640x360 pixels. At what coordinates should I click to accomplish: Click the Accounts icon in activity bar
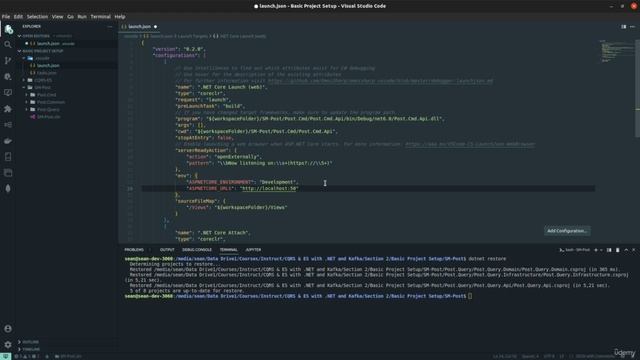pyautogui.click(x=8, y=328)
